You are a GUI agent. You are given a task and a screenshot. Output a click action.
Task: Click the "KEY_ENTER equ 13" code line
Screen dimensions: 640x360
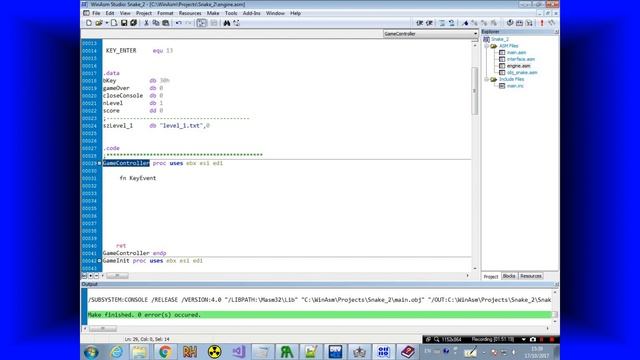pyautogui.click(x=139, y=51)
